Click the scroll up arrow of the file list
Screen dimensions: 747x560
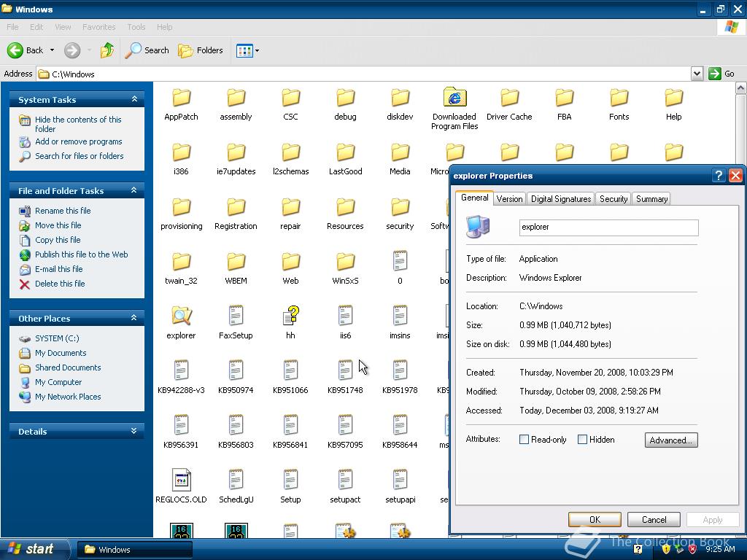[741, 87]
